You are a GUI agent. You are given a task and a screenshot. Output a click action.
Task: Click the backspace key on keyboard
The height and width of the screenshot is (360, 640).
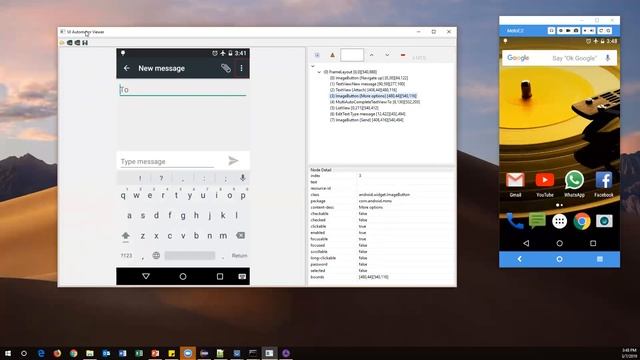pos(240,236)
